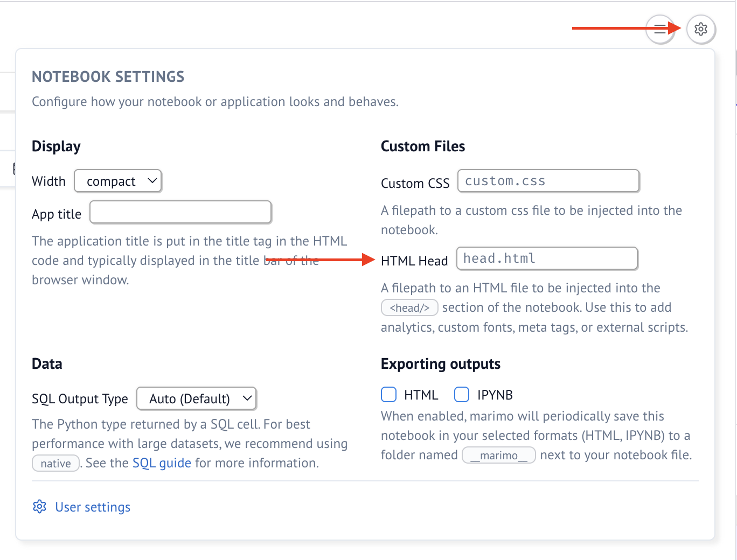Click the 'Exporting outputs' heading
Image resolution: width=737 pixels, height=560 pixels.
[x=441, y=364]
